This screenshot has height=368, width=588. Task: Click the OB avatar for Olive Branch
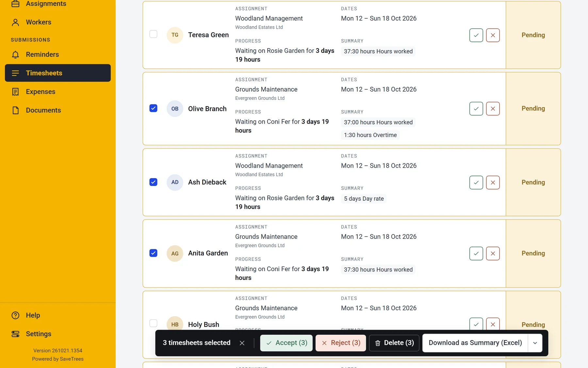click(x=175, y=109)
